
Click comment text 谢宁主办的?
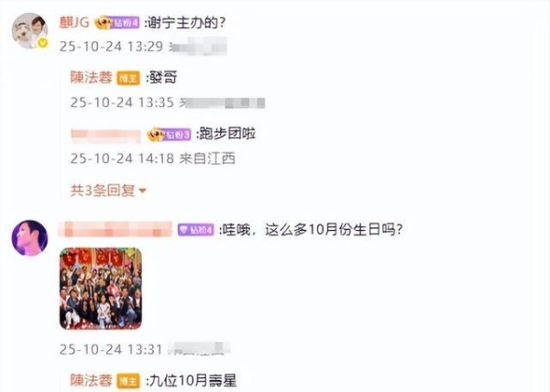pyautogui.click(x=186, y=23)
